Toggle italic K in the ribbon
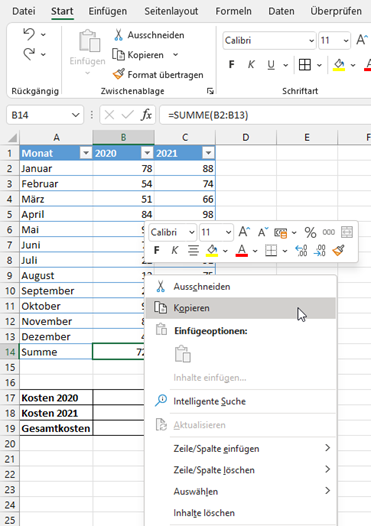Image resolution: width=371 pixels, height=526 pixels. pyautogui.click(x=251, y=64)
